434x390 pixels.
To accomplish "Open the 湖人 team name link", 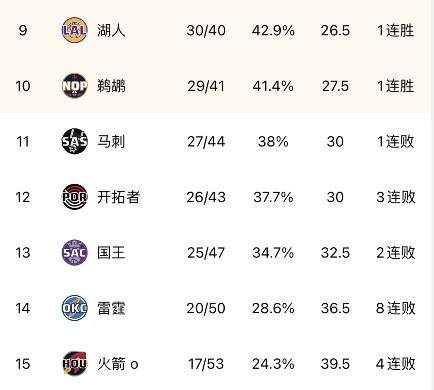I will pos(111,30).
